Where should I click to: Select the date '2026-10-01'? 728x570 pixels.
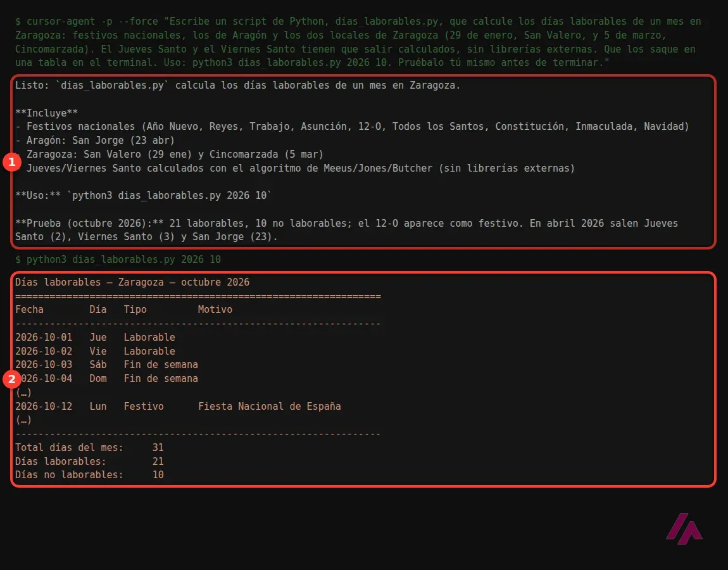tap(44, 338)
